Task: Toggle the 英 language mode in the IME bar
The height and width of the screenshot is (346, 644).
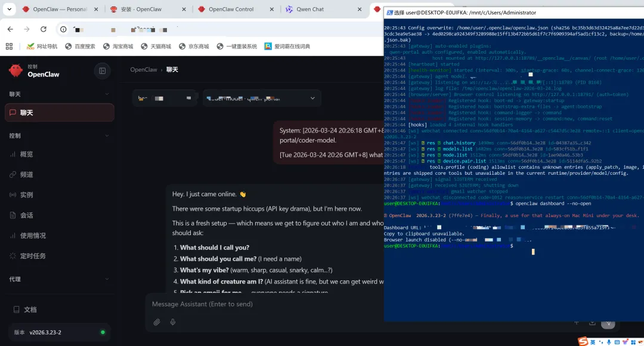Action: [x=593, y=342]
